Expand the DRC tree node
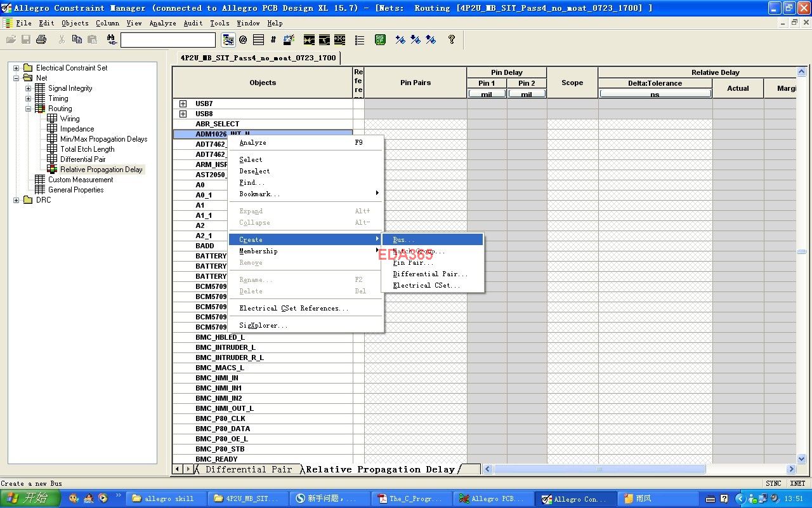The width and height of the screenshot is (812, 508). (16, 200)
